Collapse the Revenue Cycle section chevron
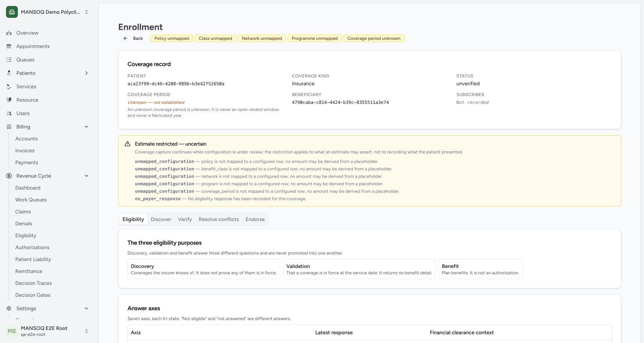Viewport: 644px width, 343px height. 86,176
